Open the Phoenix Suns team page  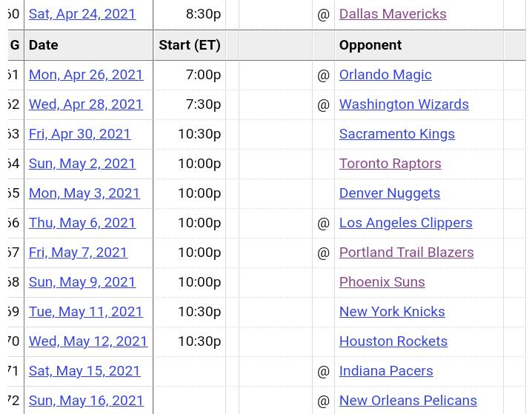(382, 282)
